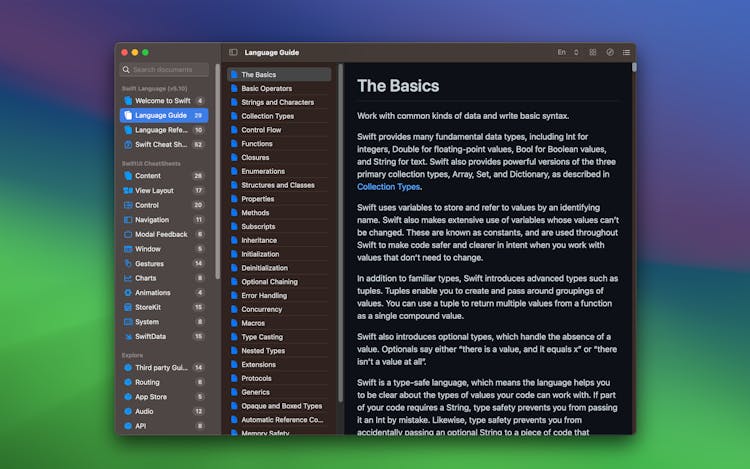Select the StoreKit sidebar icon
750x469 pixels.
(x=128, y=307)
